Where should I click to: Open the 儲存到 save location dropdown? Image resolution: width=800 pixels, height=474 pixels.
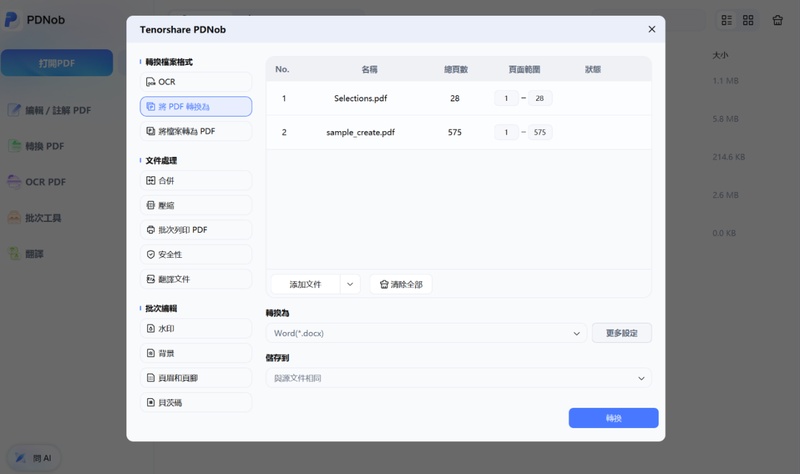pyautogui.click(x=459, y=378)
